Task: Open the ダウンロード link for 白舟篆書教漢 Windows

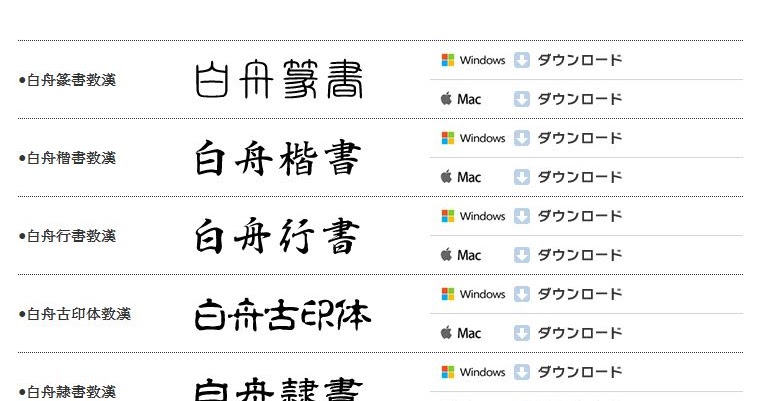Action: [x=580, y=60]
